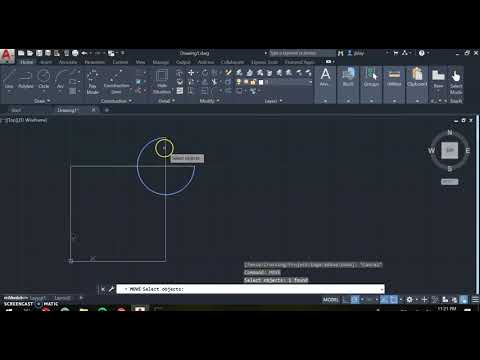
Task: Click the Help question mark icon
Action: pyautogui.click(x=422, y=53)
